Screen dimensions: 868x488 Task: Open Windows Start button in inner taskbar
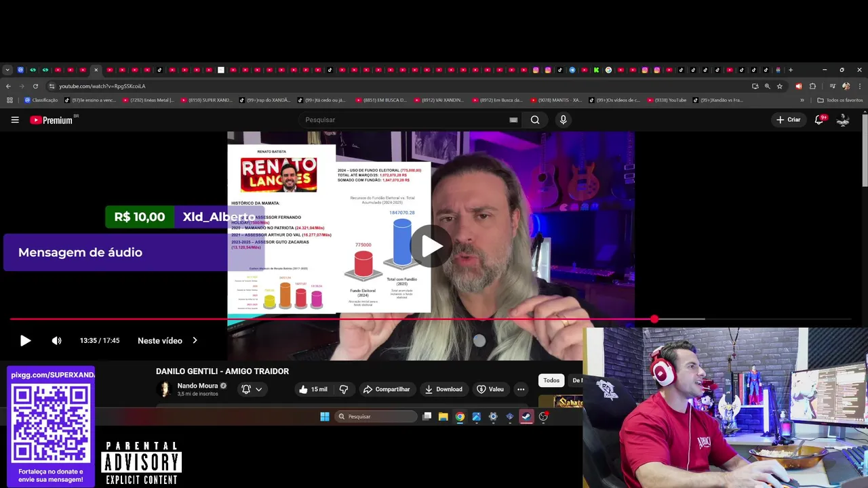[325, 417]
